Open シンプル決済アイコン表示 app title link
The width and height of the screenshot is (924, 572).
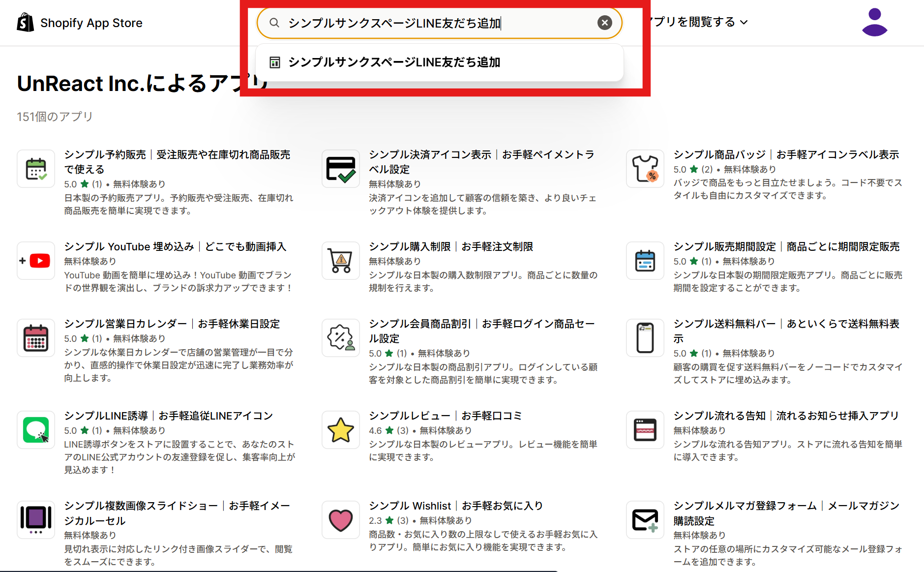point(482,162)
